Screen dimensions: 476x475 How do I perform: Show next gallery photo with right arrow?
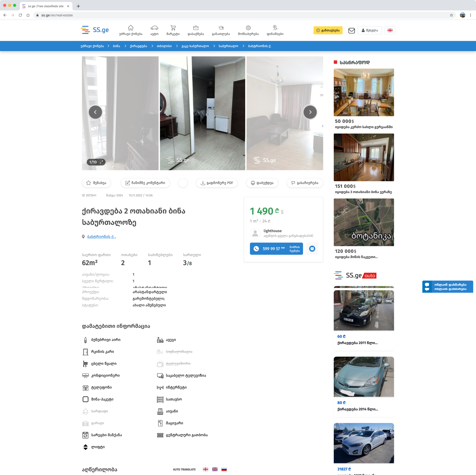click(x=310, y=112)
